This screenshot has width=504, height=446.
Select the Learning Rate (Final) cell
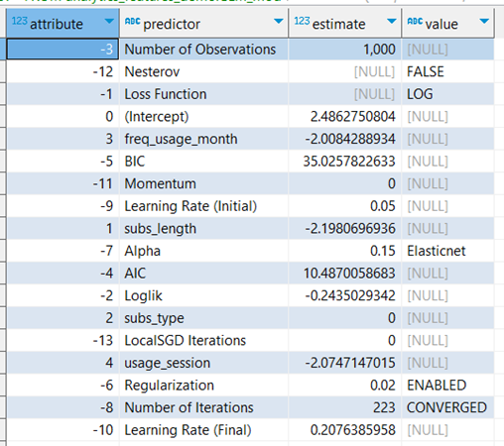(x=203, y=430)
